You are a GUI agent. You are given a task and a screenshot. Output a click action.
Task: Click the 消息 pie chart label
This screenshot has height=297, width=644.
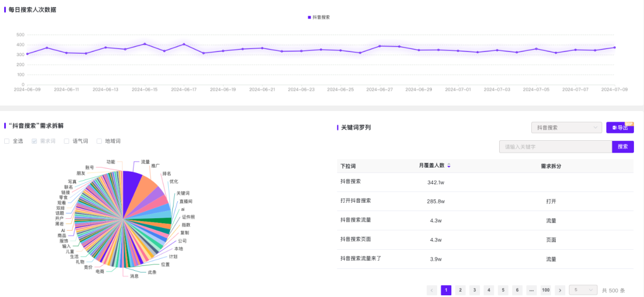(134, 276)
